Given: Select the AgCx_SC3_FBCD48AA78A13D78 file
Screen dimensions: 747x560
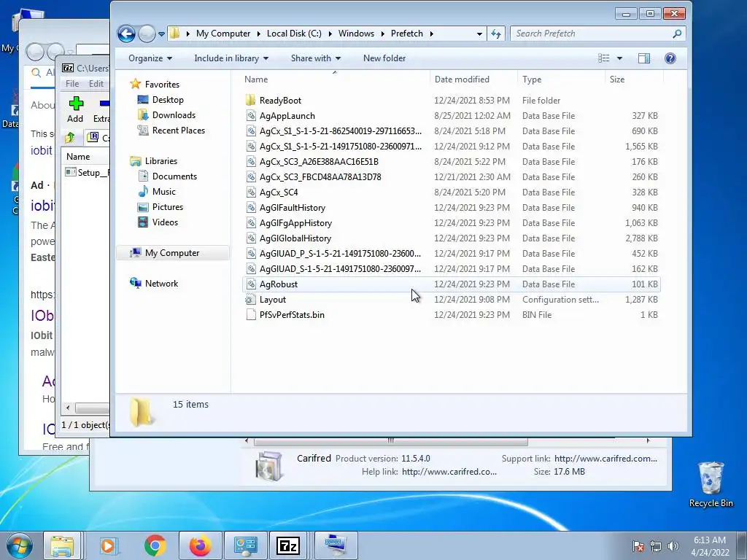Looking at the screenshot, I should point(320,177).
